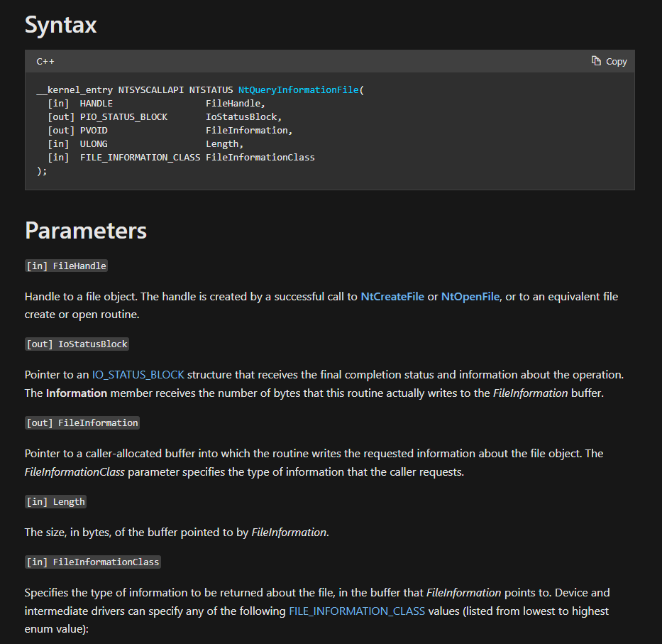Open the NtOpenFile link

[470, 297]
